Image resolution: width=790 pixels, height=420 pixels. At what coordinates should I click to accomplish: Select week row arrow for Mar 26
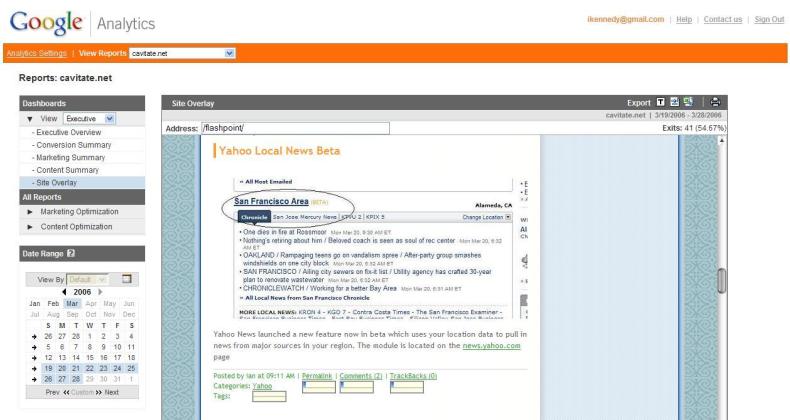pyautogui.click(x=34, y=379)
